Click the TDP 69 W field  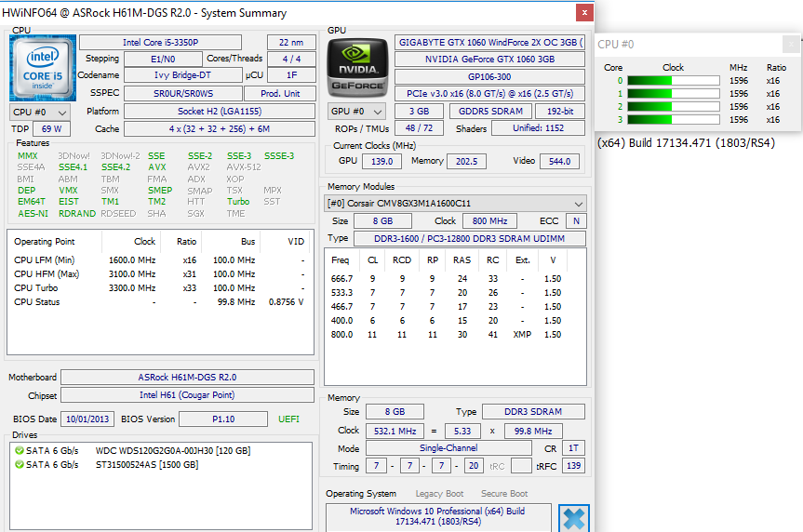52,129
